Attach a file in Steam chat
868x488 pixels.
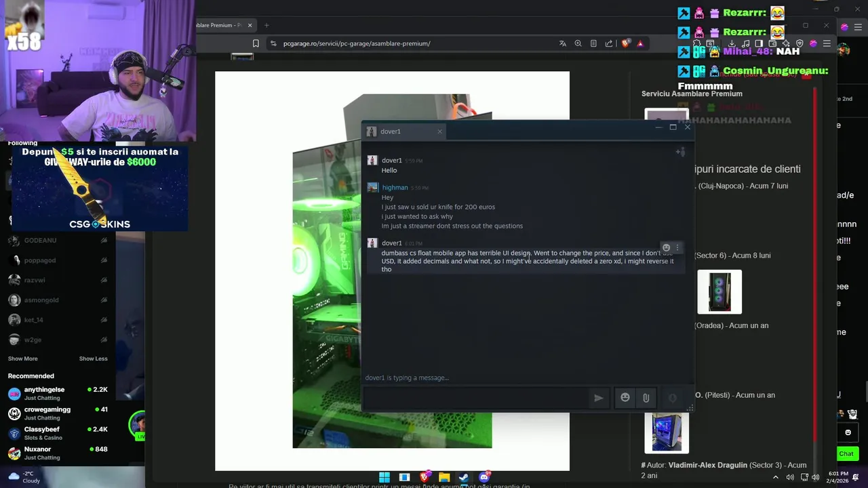[x=646, y=398]
